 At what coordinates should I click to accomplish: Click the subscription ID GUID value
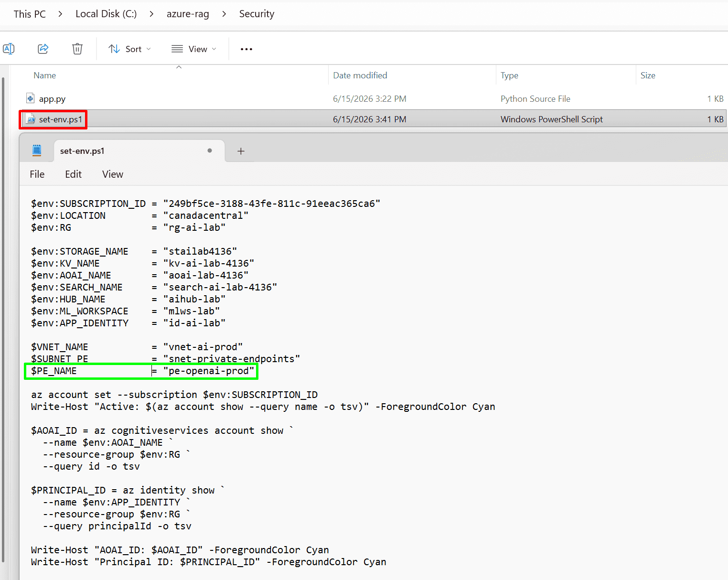click(x=272, y=204)
